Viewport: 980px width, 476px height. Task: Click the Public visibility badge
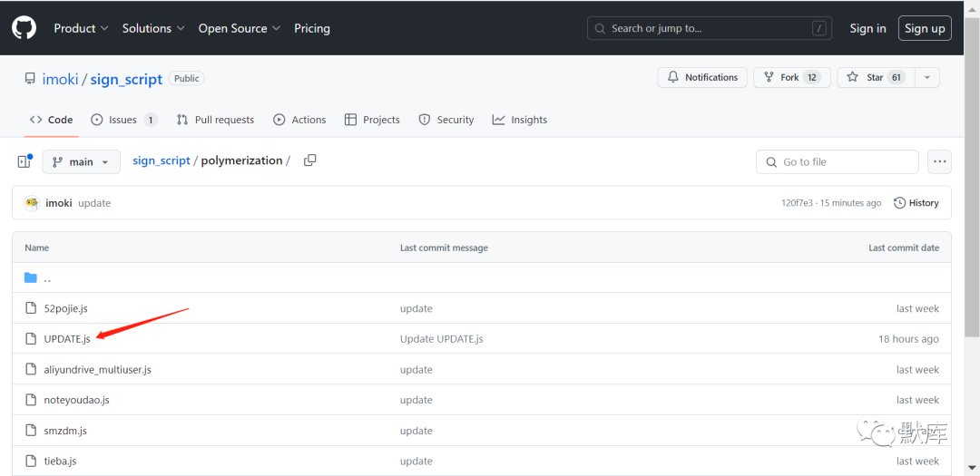coord(186,79)
